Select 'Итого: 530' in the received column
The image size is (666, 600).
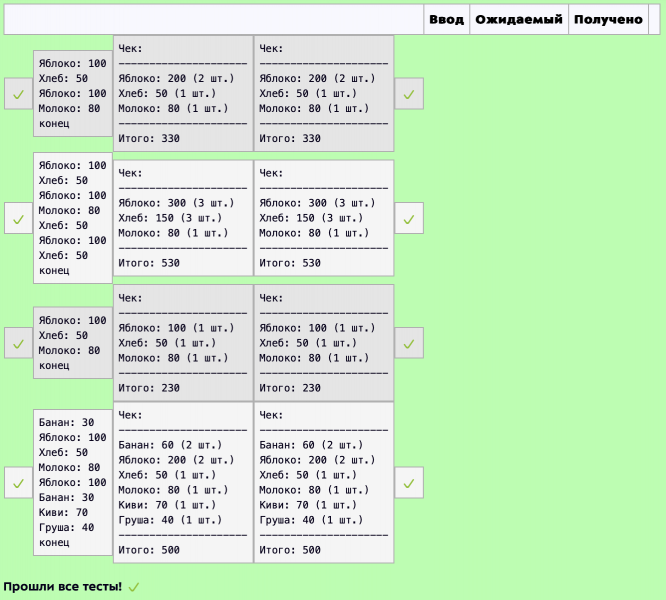290,263
